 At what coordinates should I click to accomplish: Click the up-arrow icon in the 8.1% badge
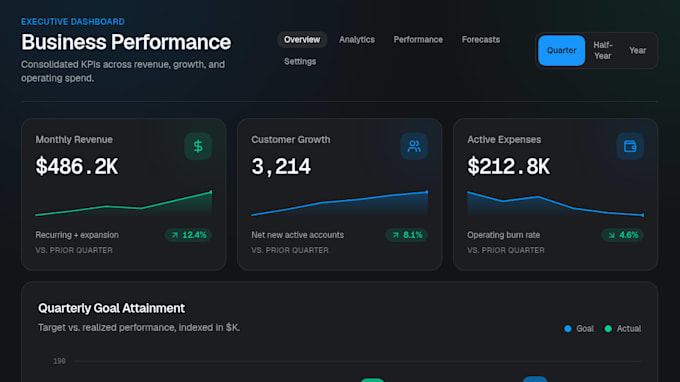pos(396,235)
